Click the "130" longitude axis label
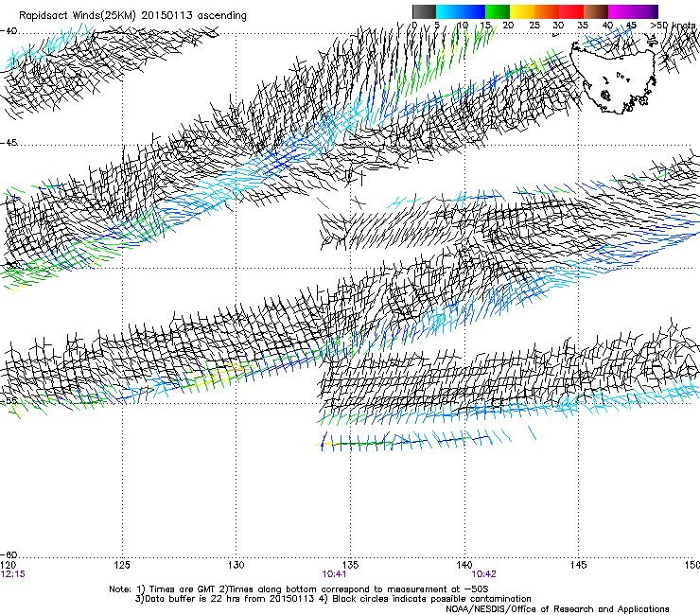700x615 pixels. [236, 566]
